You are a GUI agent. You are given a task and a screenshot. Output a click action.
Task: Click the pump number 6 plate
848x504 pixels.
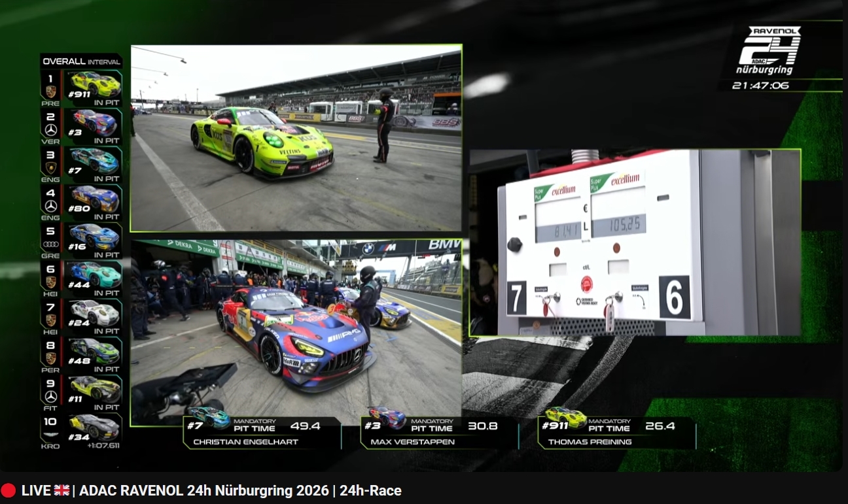pyautogui.click(x=674, y=297)
